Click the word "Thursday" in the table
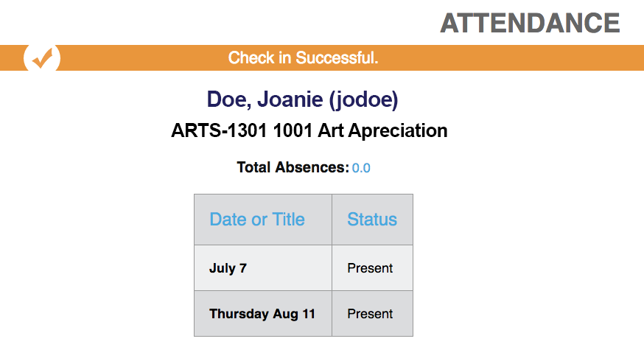 pos(239,314)
